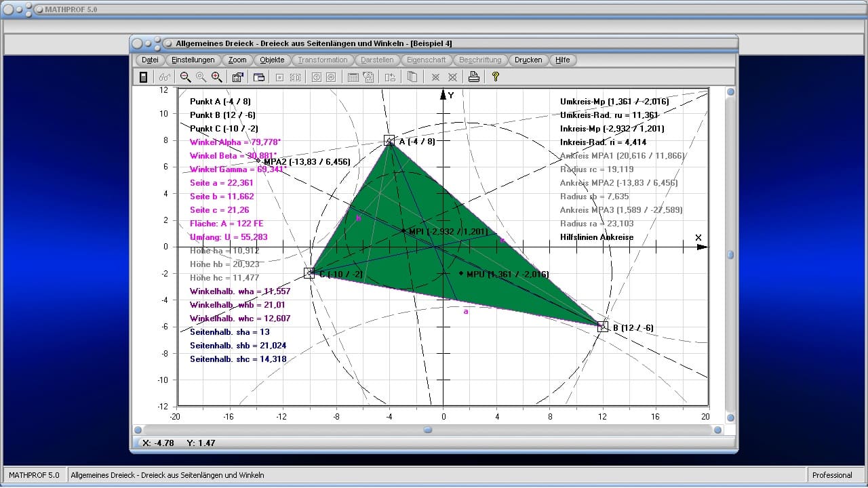Click the greyed Eigenschaft menu
Image resolution: width=868 pixels, height=488 pixels.
427,60
